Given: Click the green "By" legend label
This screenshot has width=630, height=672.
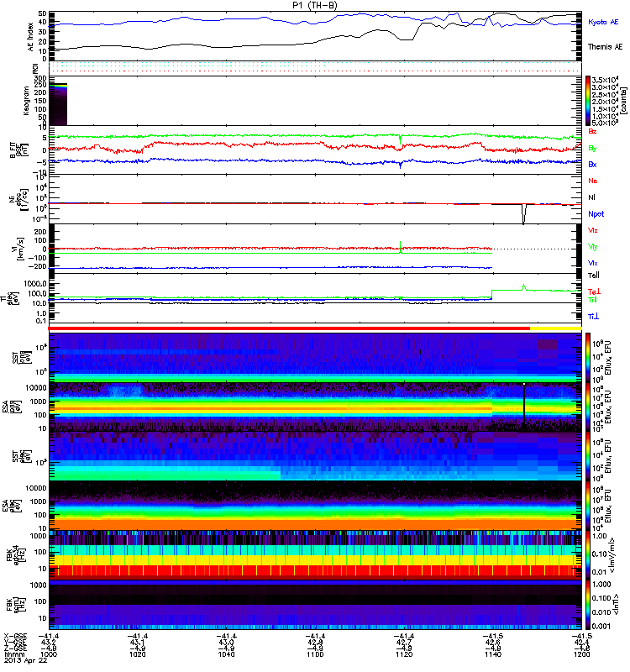Looking at the screenshot, I should pos(592,149).
